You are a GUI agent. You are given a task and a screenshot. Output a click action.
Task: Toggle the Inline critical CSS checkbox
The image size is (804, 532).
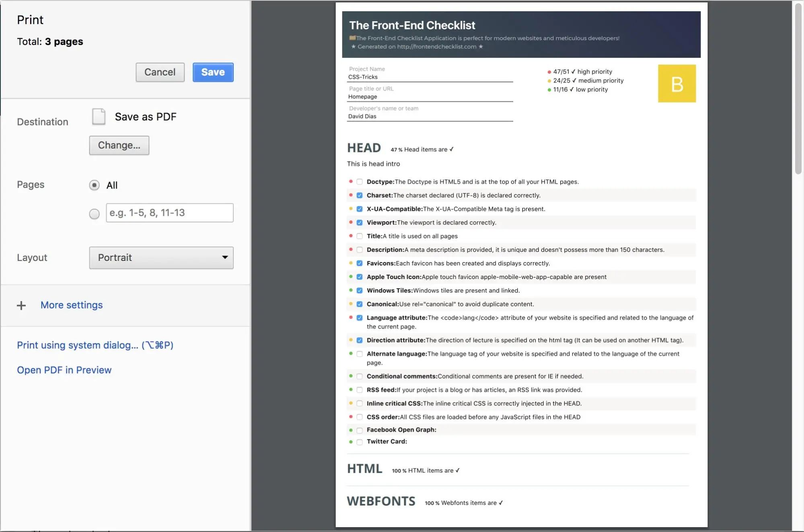click(x=360, y=404)
